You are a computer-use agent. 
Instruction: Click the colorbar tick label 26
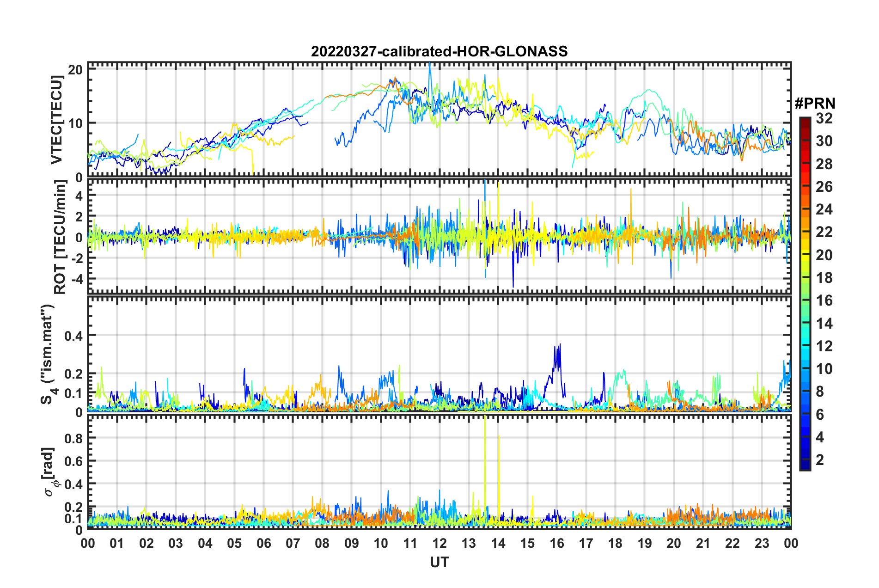(824, 187)
